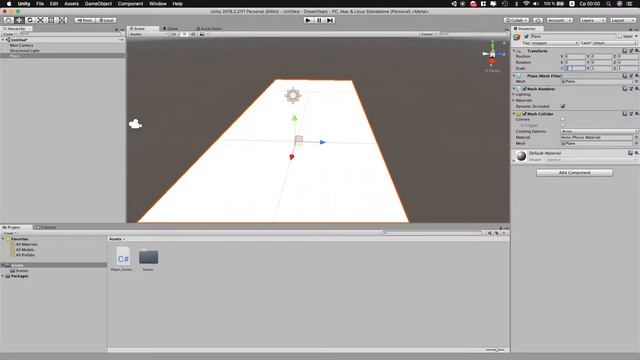
Task: Toggle Mesh Renderer enabled checkbox
Action: click(524, 89)
